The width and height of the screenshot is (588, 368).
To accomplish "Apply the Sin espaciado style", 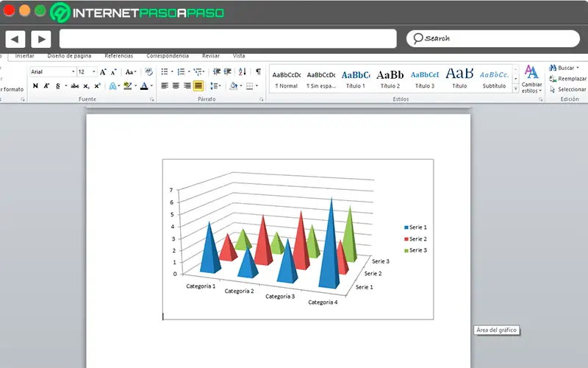I will [x=321, y=79].
